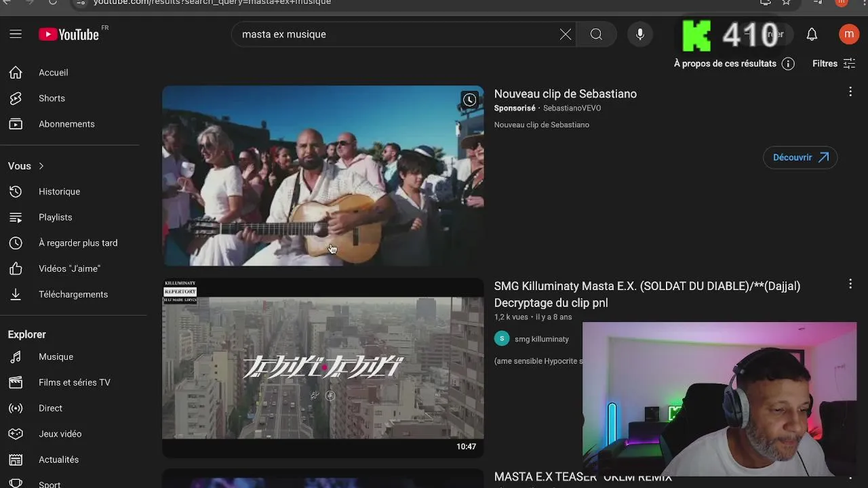The height and width of the screenshot is (488, 868).
Task: Click the gamepad Jeux vidéo icon
Action: (x=16, y=434)
